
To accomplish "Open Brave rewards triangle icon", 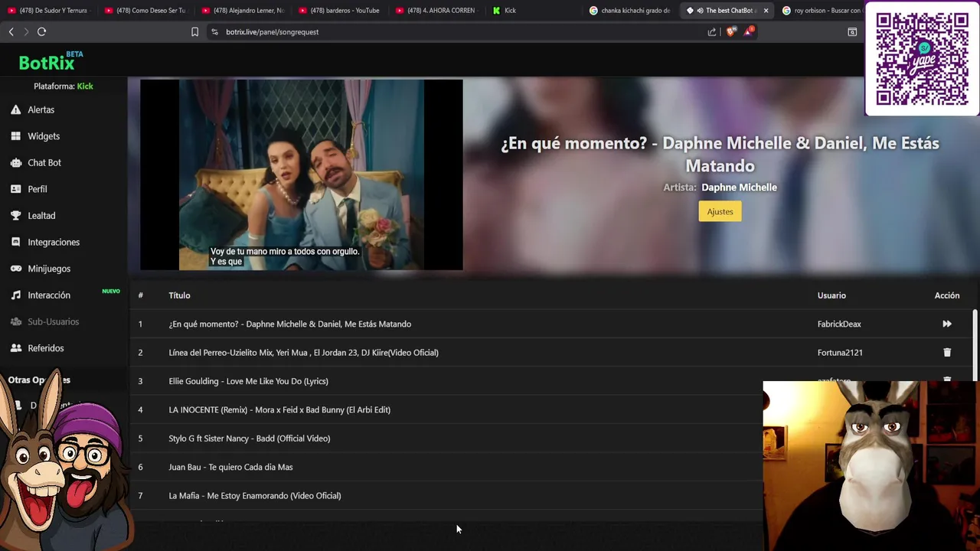I will (749, 31).
